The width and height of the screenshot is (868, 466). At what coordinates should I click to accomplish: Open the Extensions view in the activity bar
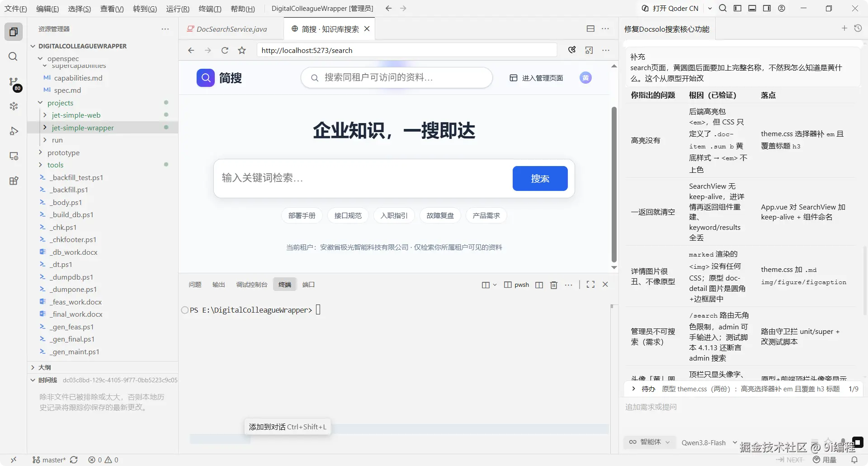pos(14,181)
